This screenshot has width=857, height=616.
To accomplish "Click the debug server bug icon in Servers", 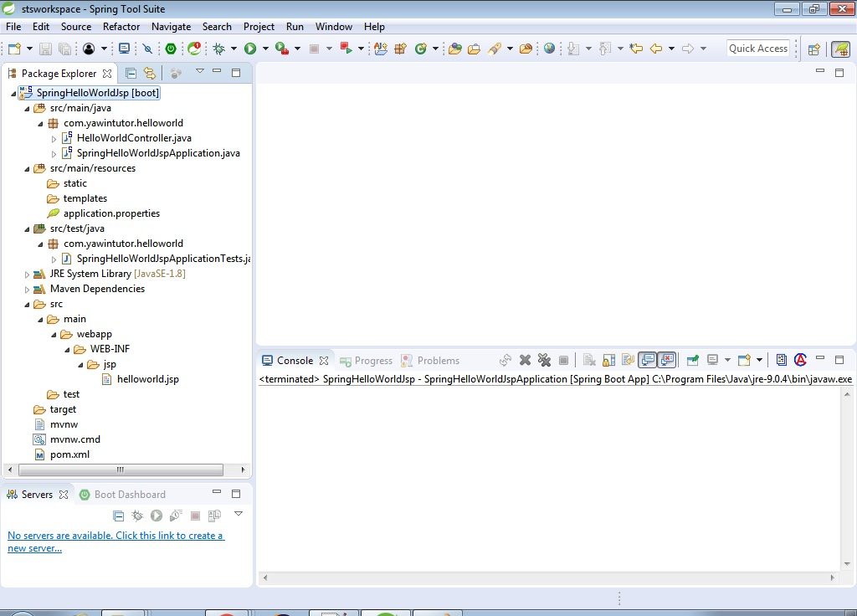I will (137, 516).
